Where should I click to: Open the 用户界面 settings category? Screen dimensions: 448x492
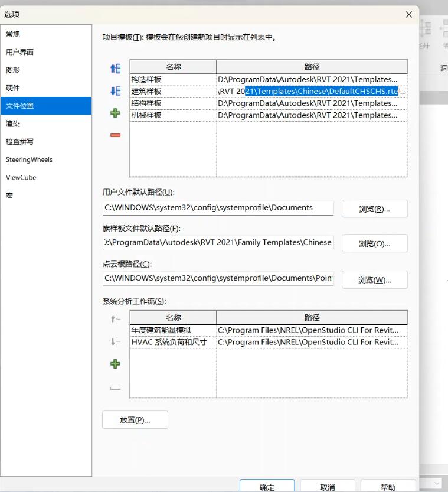pos(46,52)
